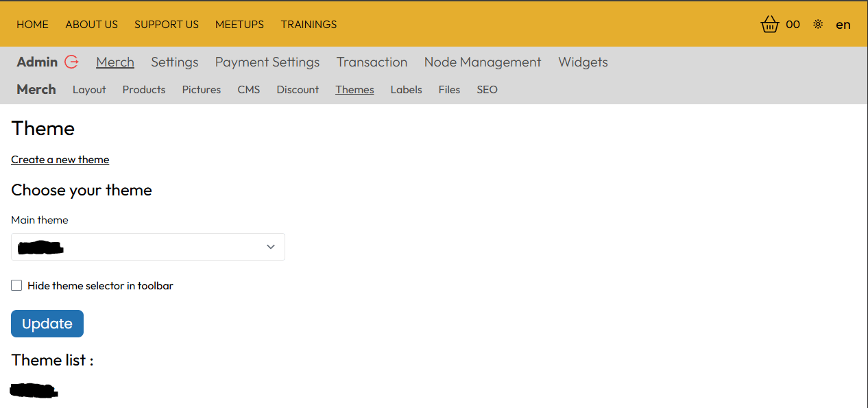Screen dimensions: 868x408
Task: Navigate to HOME in top bar
Action: [32, 25]
